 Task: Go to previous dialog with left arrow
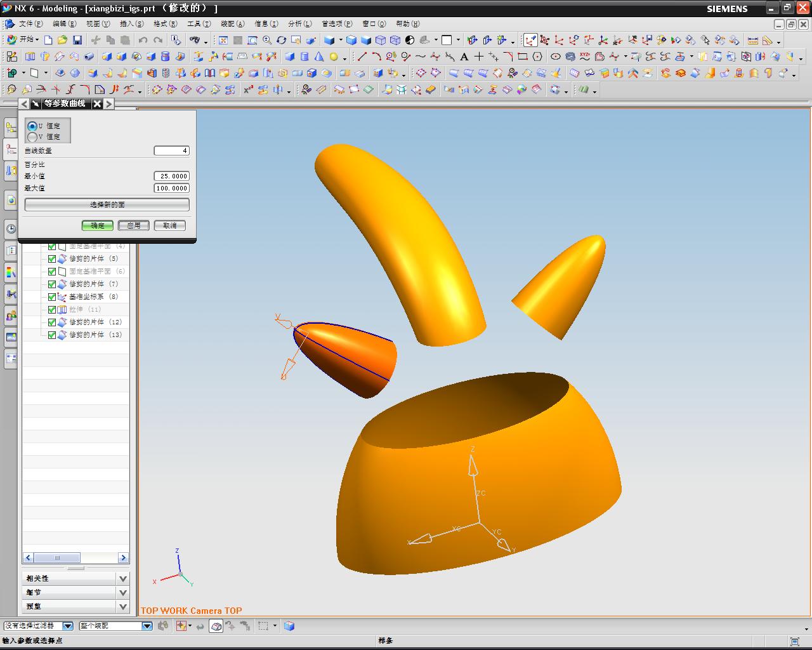[25, 103]
